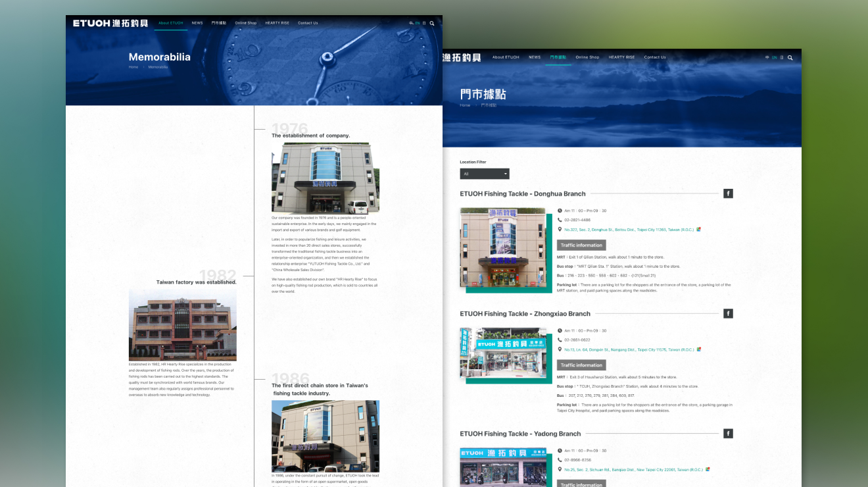This screenshot has width=868, height=487.
Task: Click the 漁拓釣具 logo on store locations page
Action: 463,57
